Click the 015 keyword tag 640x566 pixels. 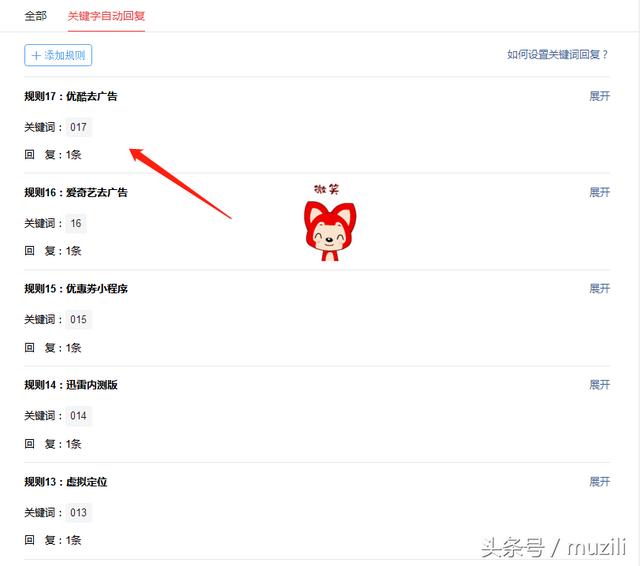78,320
